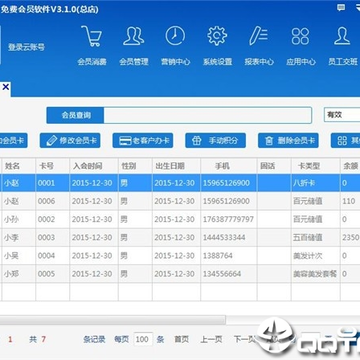
Task: Click the message bubble icon in the title bar
Action: tap(341, 7)
